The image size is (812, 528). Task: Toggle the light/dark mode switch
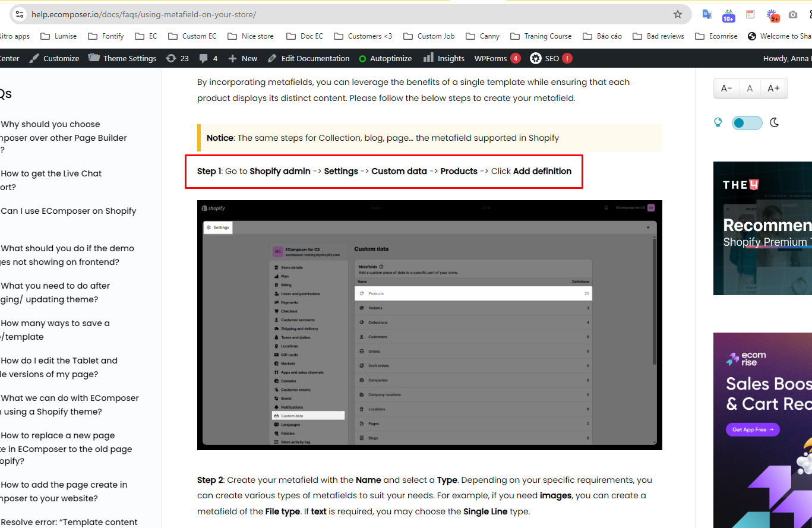[747, 123]
